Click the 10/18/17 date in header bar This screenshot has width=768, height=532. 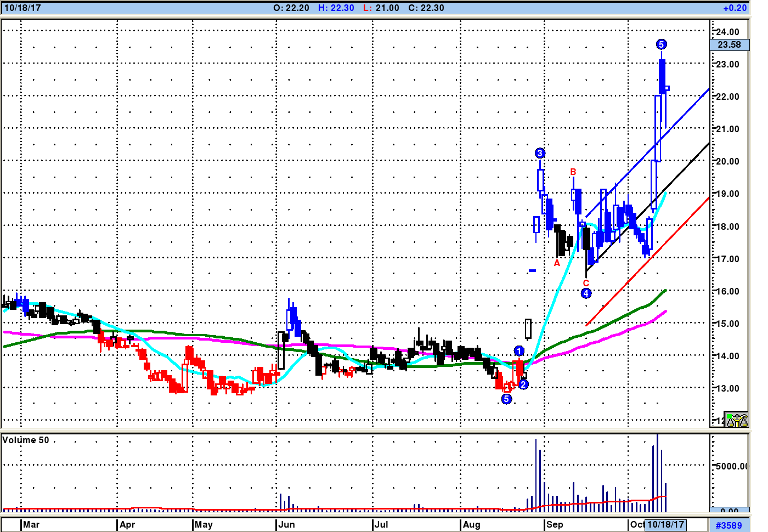pos(22,8)
